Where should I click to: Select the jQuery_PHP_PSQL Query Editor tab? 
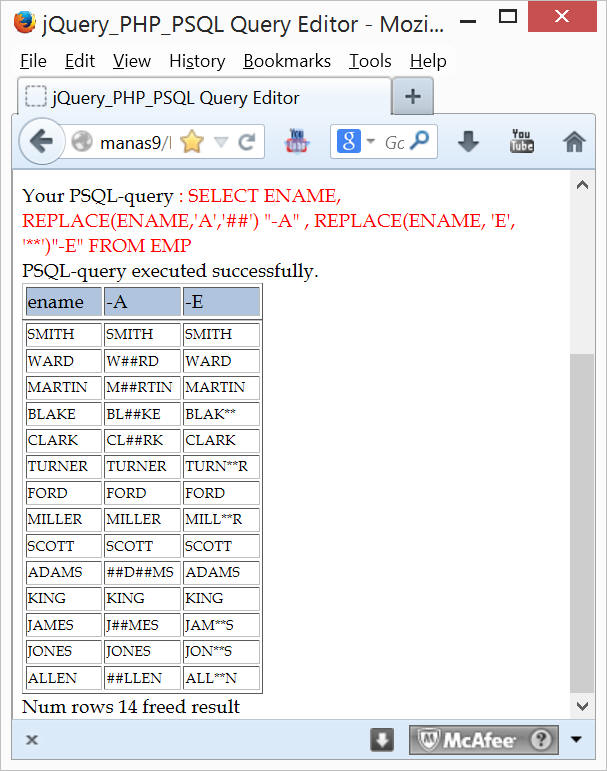205,97
